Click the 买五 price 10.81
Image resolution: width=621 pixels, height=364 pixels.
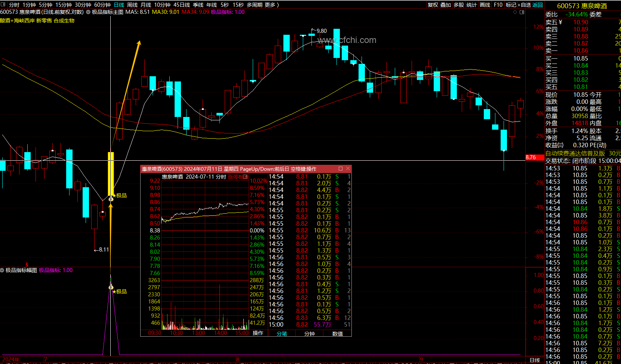(581, 87)
